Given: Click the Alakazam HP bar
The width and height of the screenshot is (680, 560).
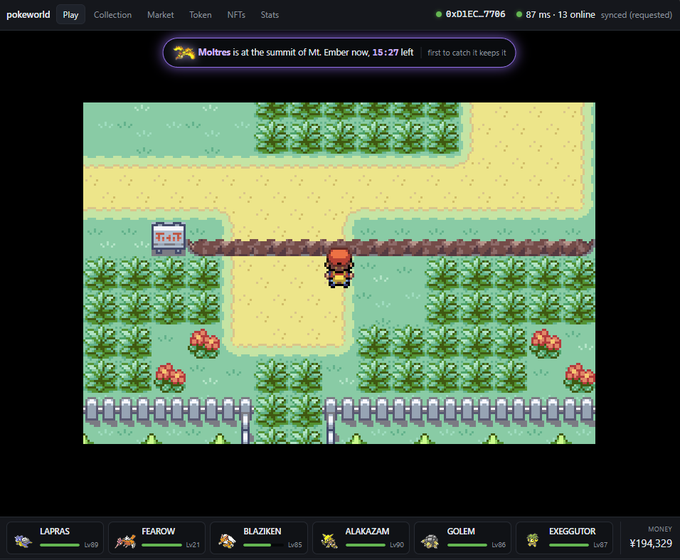Looking at the screenshot, I should (x=365, y=545).
